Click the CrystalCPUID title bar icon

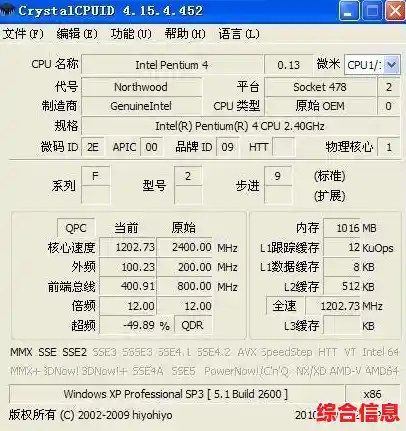point(7,10)
